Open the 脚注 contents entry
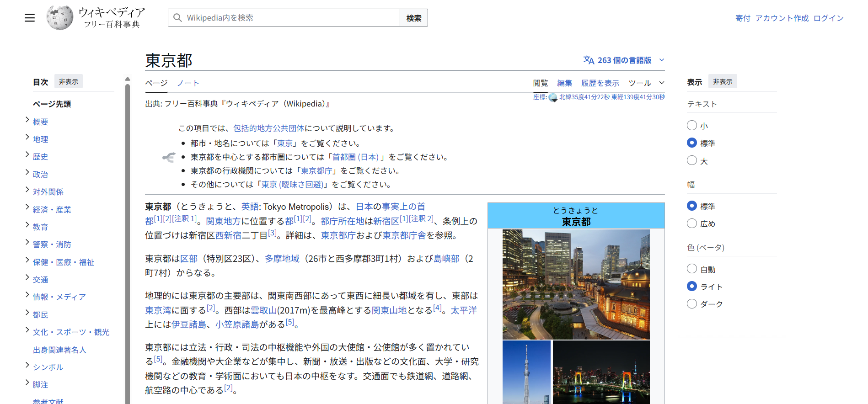 pyautogui.click(x=40, y=385)
